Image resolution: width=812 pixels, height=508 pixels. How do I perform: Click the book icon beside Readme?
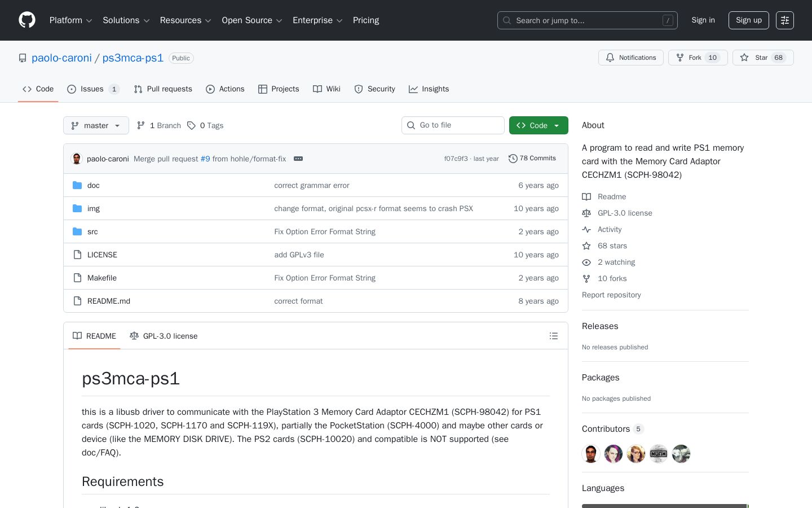(586, 196)
